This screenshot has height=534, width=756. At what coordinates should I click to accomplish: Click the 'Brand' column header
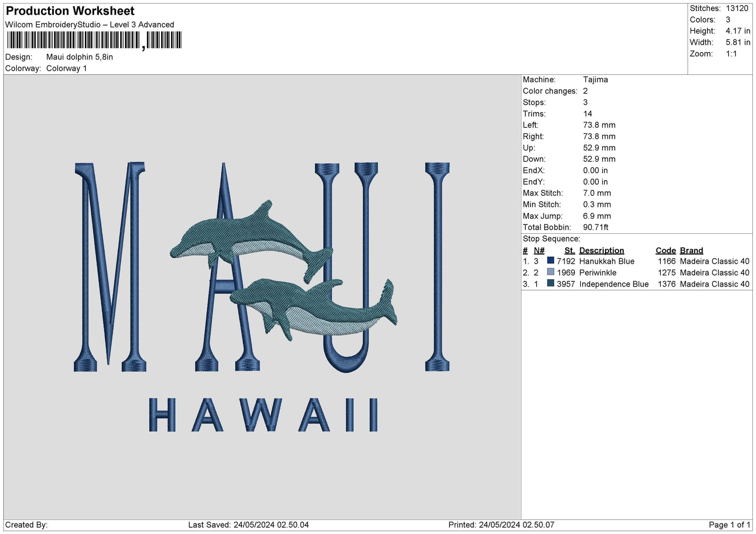pos(692,251)
